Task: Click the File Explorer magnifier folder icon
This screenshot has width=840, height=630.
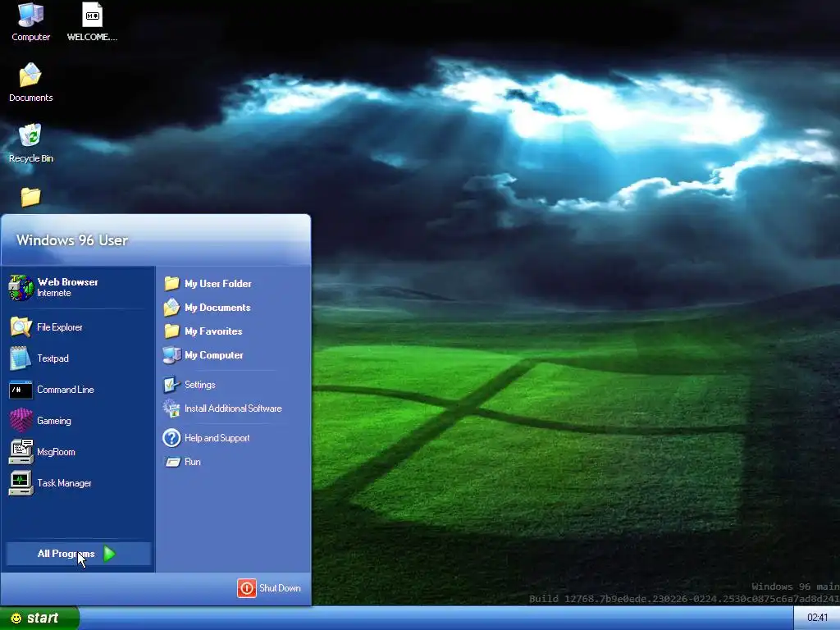Action: pyautogui.click(x=21, y=326)
